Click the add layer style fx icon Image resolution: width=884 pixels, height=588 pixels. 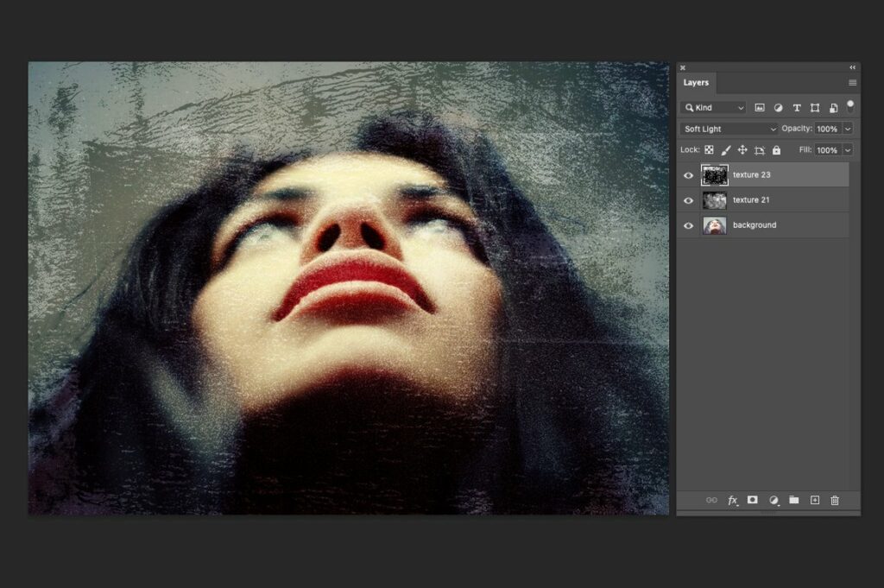click(733, 500)
